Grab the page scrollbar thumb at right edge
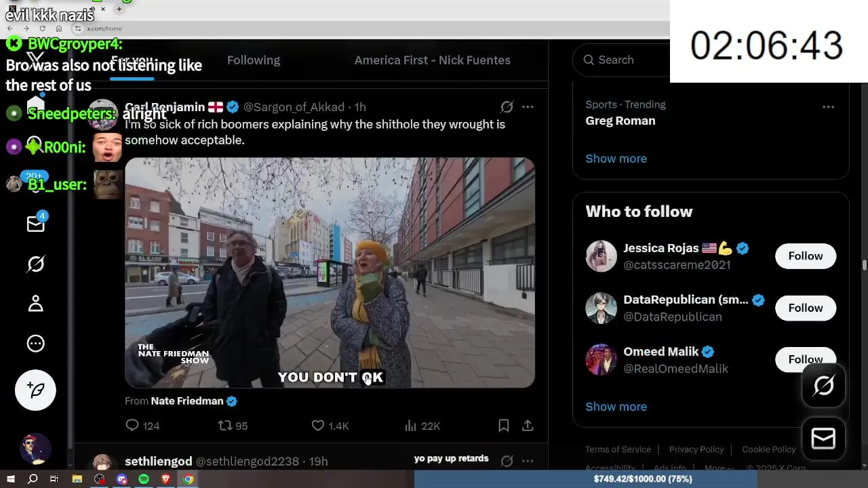This screenshot has height=488, width=868. [x=865, y=264]
